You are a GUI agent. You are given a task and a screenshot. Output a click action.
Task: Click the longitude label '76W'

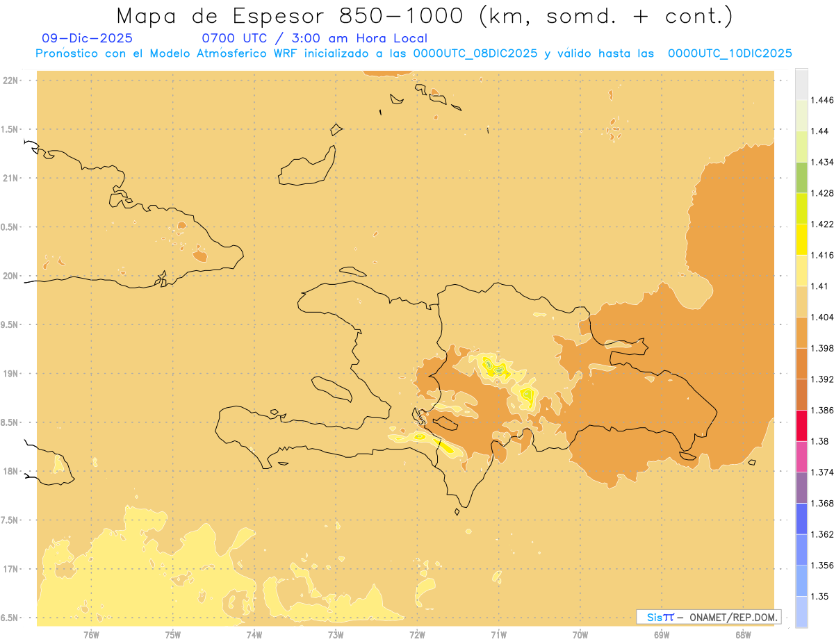pyautogui.click(x=91, y=634)
